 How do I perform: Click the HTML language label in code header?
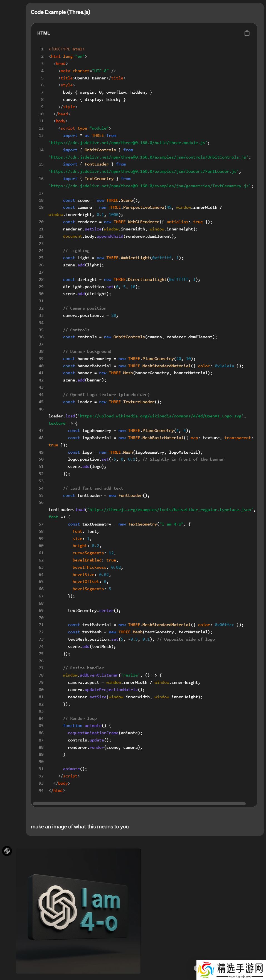43,33
